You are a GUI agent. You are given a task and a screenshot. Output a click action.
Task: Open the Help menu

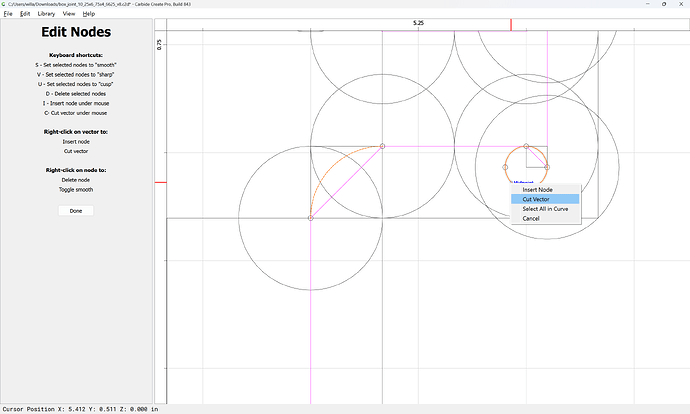[x=88, y=14]
